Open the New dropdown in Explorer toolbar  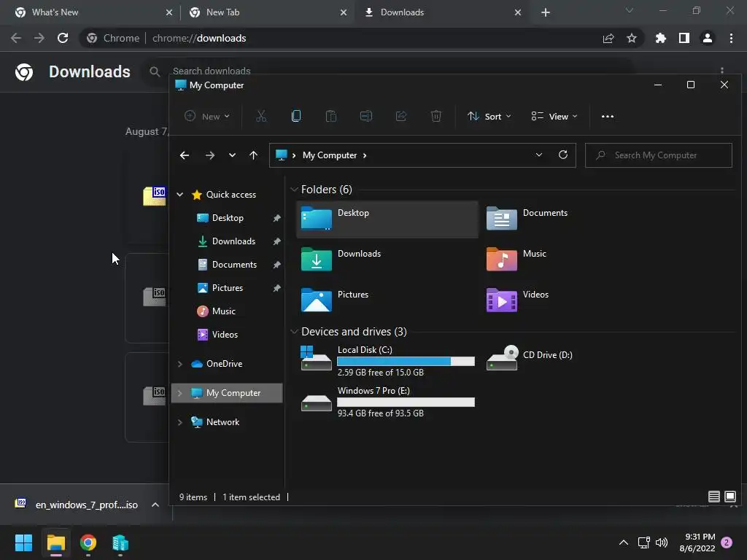point(207,116)
